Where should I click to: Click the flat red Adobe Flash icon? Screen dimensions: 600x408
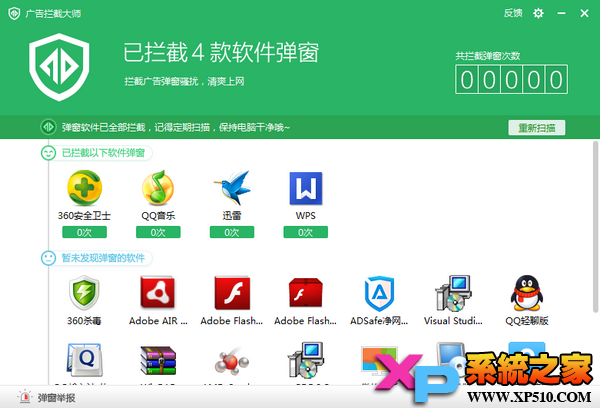point(232,293)
